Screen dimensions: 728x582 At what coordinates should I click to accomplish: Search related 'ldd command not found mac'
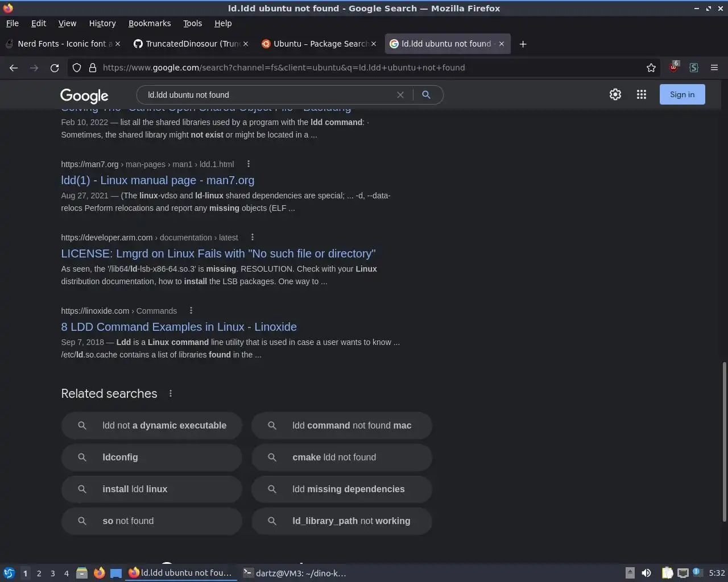click(342, 425)
